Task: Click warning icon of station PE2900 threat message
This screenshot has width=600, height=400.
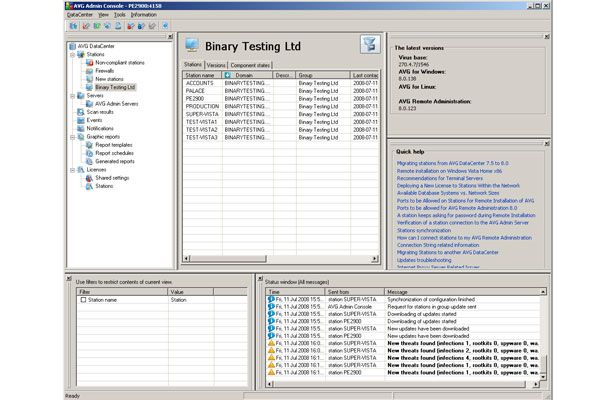Action: [271, 372]
